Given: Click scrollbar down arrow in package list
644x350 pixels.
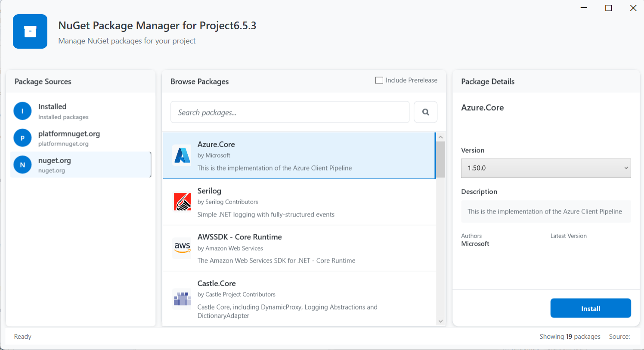Looking at the screenshot, I should click(x=440, y=321).
